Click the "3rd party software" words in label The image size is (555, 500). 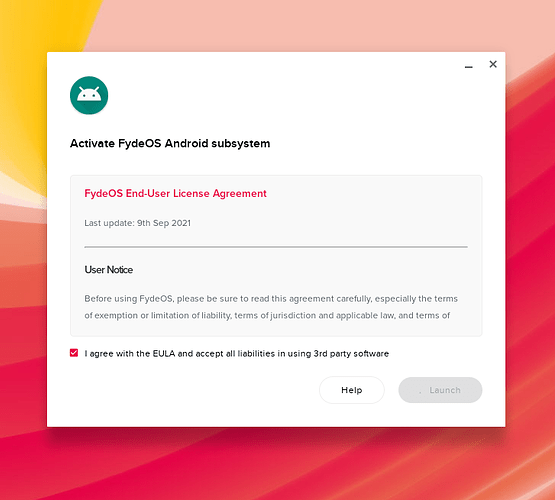coord(351,354)
